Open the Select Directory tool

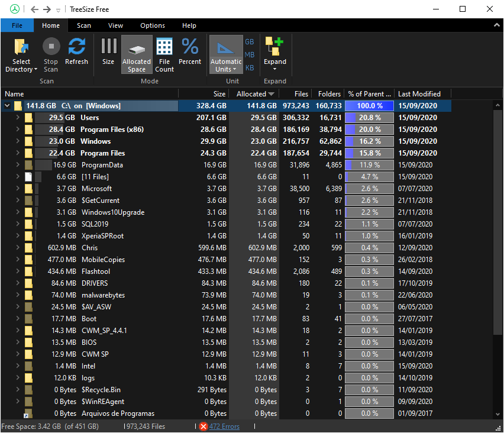coord(21,54)
